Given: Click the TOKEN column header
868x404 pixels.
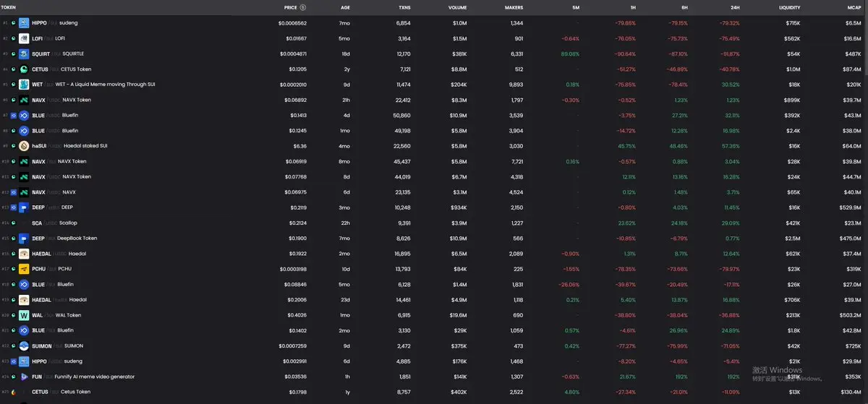Looking at the screenshot, I should click(8, 7).
